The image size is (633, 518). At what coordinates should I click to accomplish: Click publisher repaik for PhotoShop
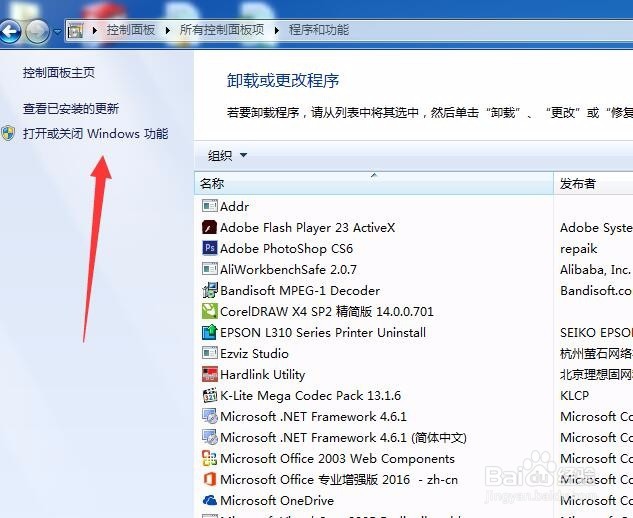578,249
